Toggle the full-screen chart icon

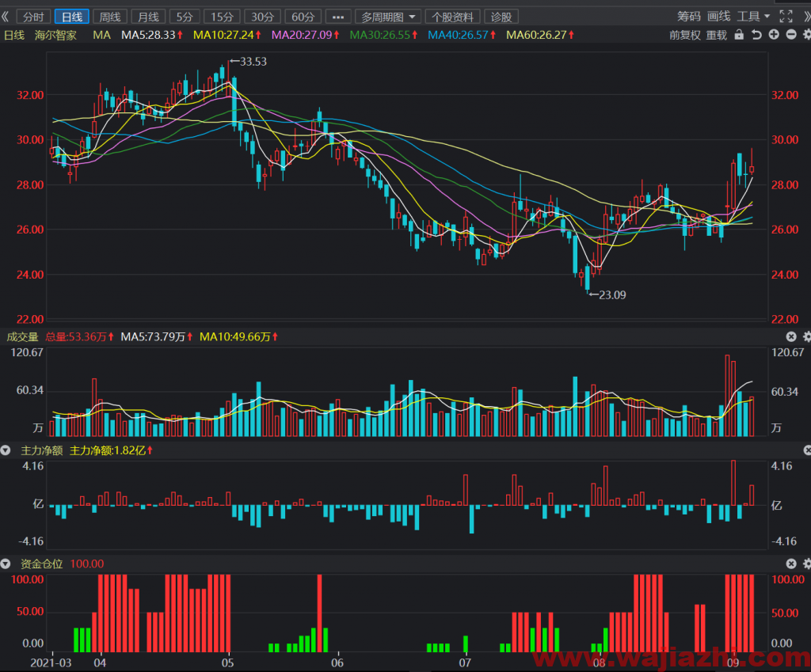[786, 17]
